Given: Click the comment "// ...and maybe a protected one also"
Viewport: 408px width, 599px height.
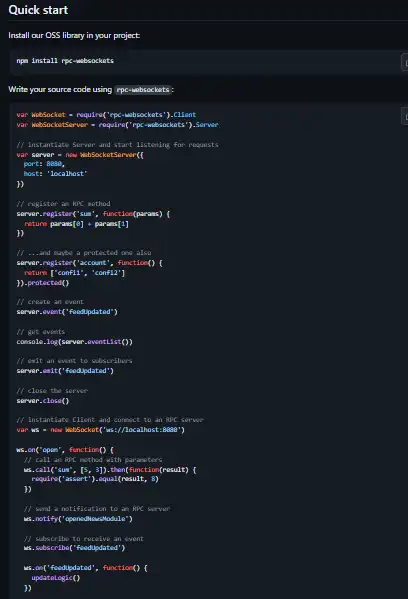Looking at the screenshot, I should point(84,253).
